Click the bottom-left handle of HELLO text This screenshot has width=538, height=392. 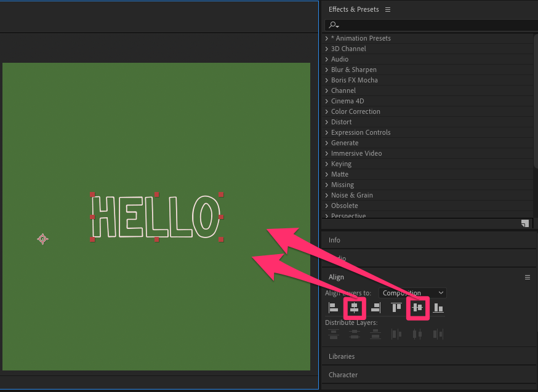[92, 239]
